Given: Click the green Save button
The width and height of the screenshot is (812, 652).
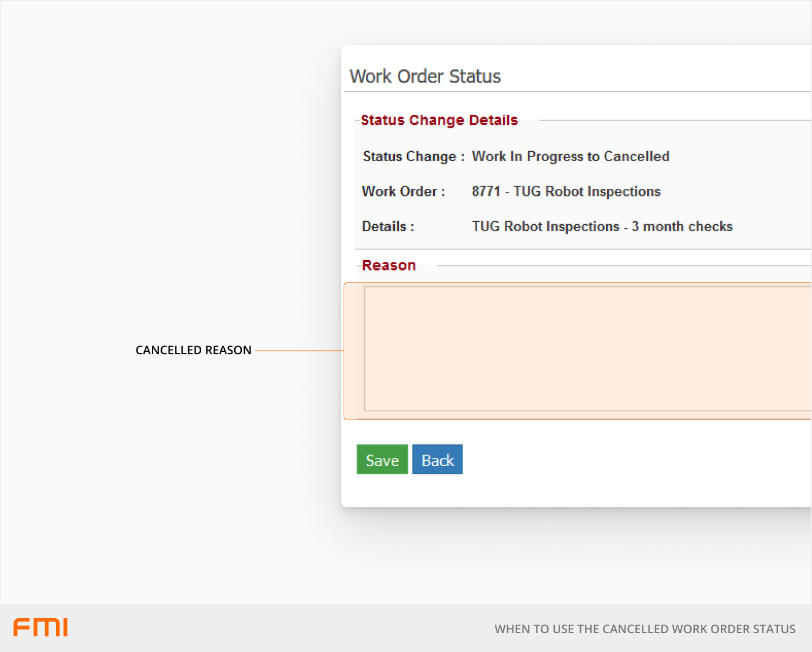Looking at the screenshot, I should [x=382, y=460].
